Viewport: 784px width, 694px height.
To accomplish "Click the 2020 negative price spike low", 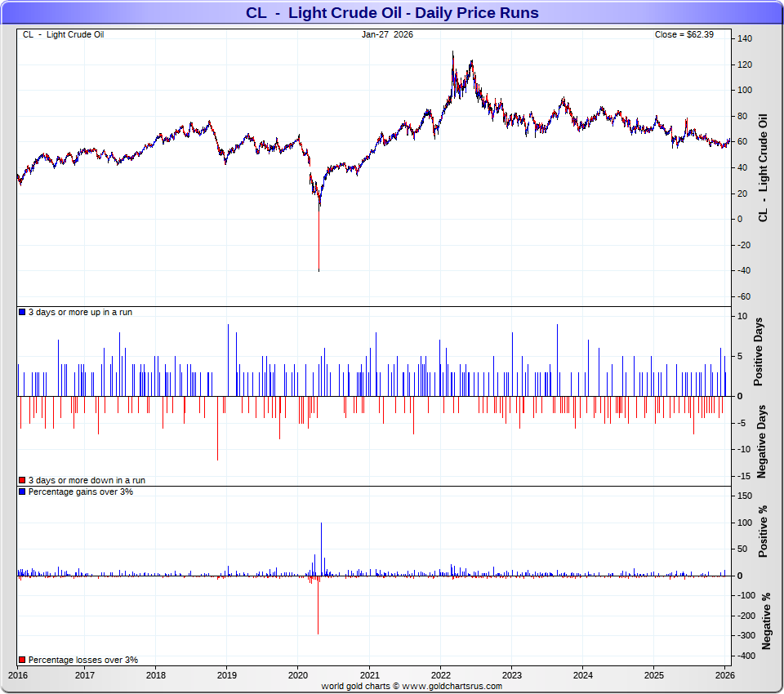I will pyautogui.click(x=319, y=269).
